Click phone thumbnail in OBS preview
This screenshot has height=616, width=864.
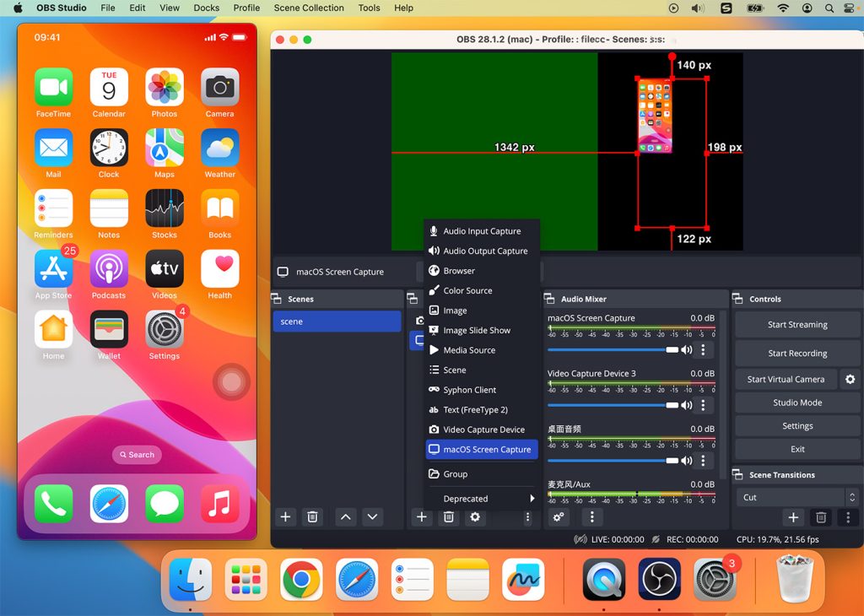click(x=655, y=116)
